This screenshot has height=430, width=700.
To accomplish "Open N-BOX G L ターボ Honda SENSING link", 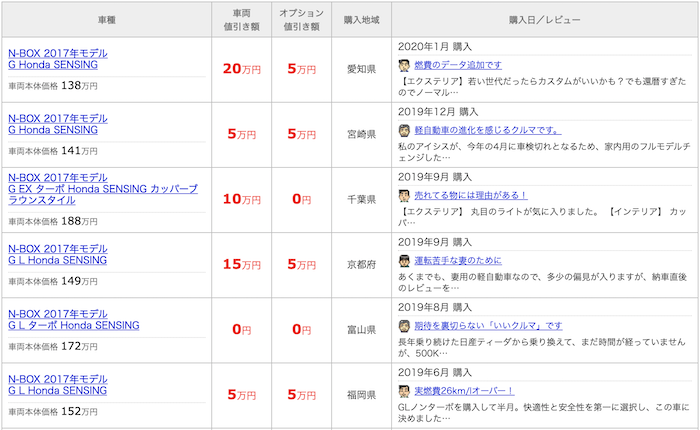I will click(74, 320).
